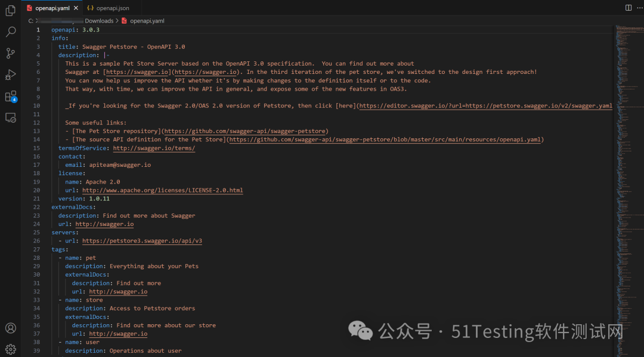Click the 'Some useful links:' text
Screen dimensions: 644x357
point(95,123)
